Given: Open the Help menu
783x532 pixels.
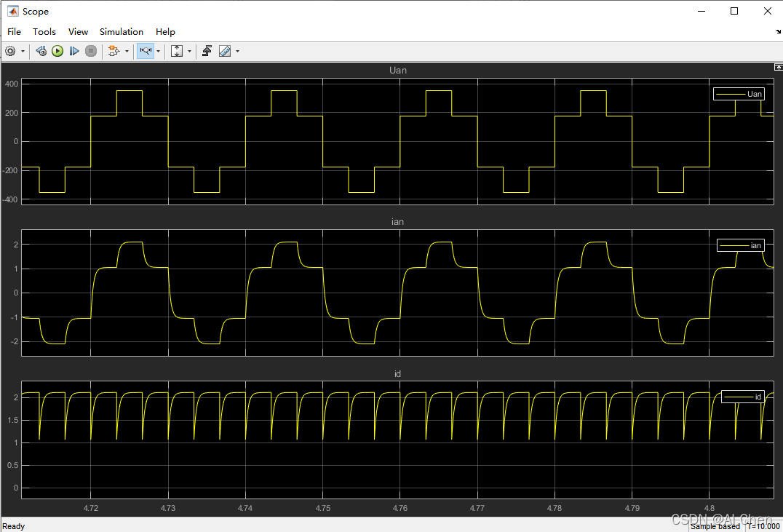Looking at the screenshot, I should [x=165, y=32].
